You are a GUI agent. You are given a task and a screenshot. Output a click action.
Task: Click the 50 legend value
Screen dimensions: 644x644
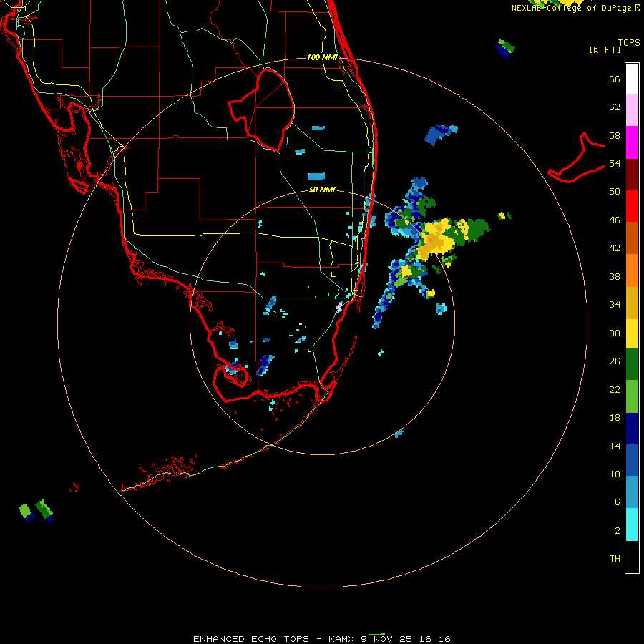(615, 192)
